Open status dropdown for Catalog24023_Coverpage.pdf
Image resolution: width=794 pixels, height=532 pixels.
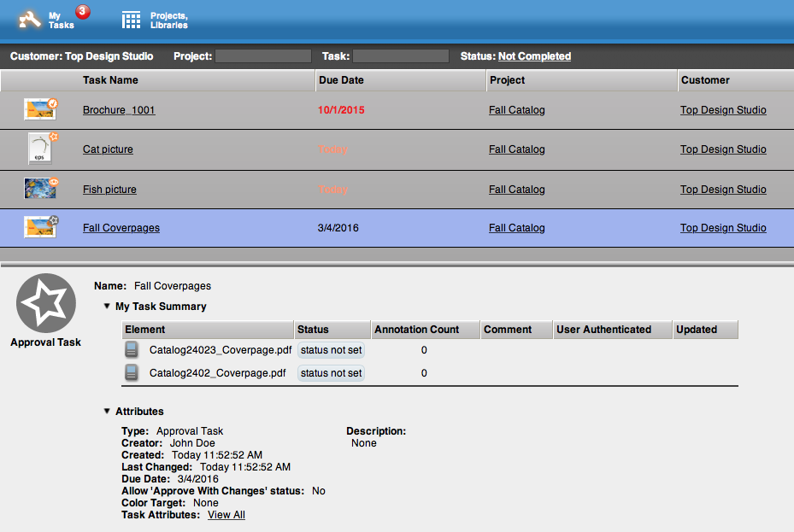[x=331, y=350]
